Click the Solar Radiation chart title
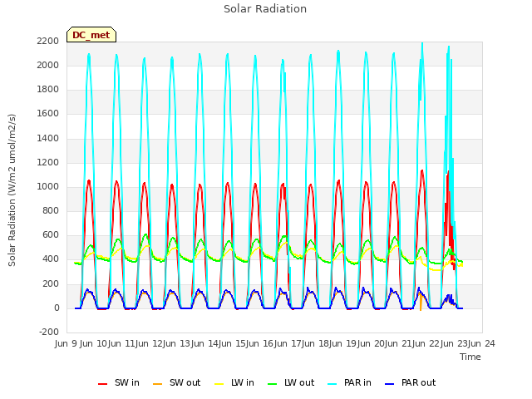 point(265,9)
